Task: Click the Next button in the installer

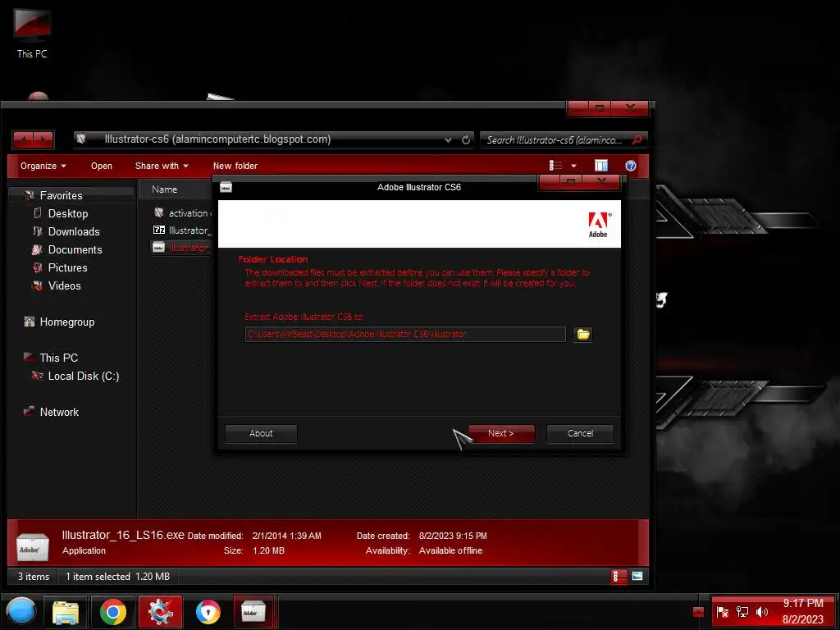Action: tap(501, 433)
